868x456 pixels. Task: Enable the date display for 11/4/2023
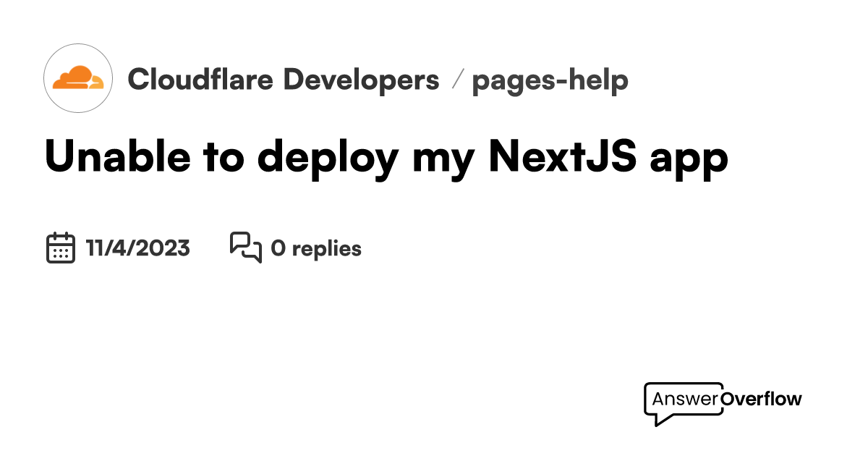coord(137,248)
